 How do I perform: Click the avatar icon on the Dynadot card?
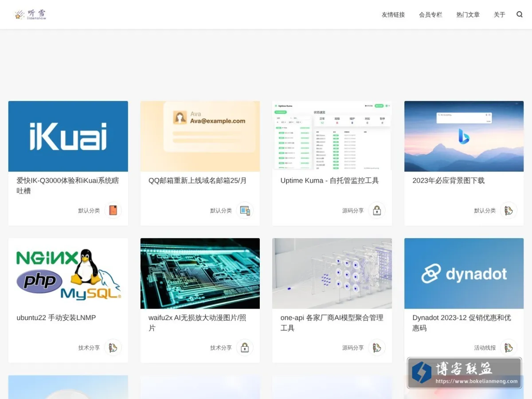[509, 348]
